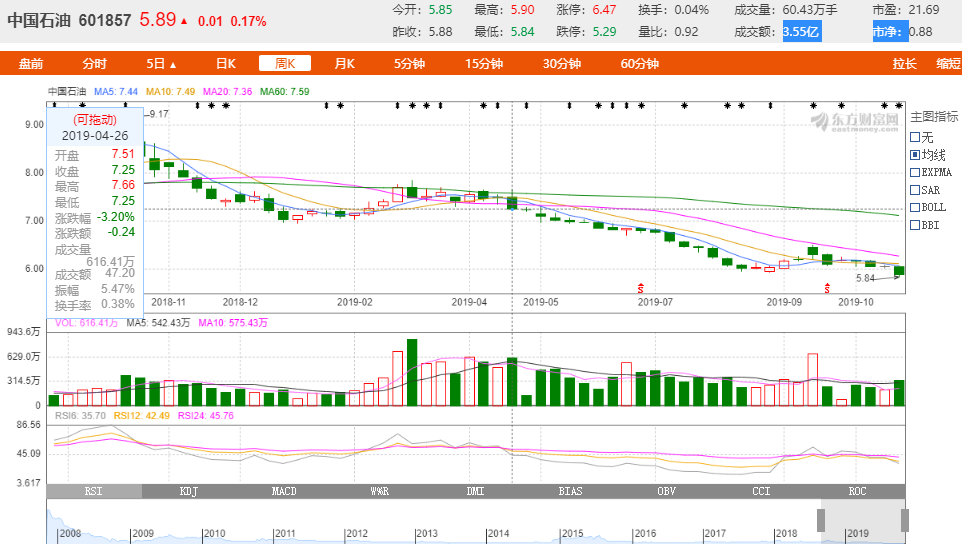Click the RSI12: 42.49 value label
This screenshot has height=546, width=962.
(142, 415)
